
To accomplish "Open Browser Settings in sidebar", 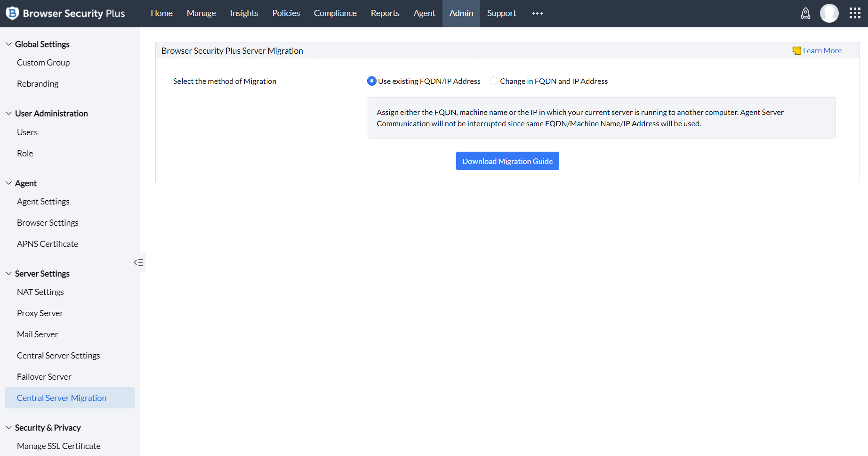I will [x=48, y=223].
